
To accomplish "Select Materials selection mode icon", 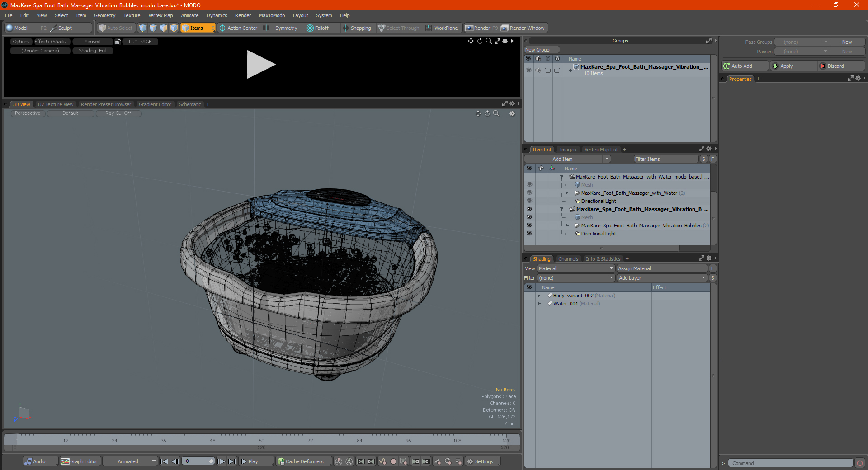I will click(x=174, y=28).
